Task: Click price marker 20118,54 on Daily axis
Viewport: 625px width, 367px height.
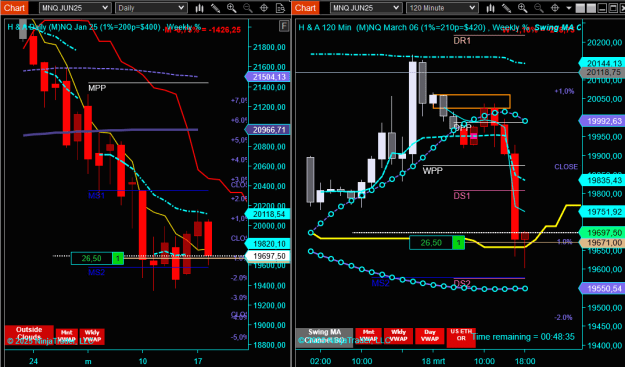Action: coord(267,214)
